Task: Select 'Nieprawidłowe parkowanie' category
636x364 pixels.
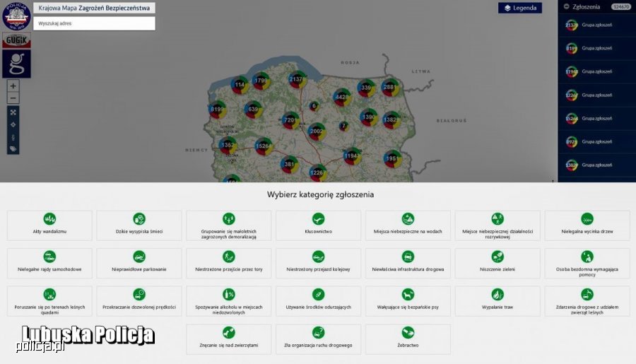Action: coord(139,263)
